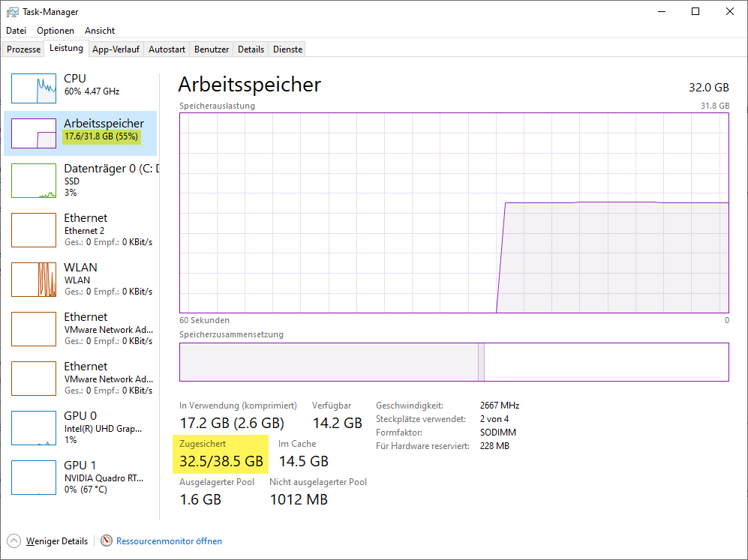The image size is (748, 560).
Task: Open the Ansicht menu
Action: point(100,31)
